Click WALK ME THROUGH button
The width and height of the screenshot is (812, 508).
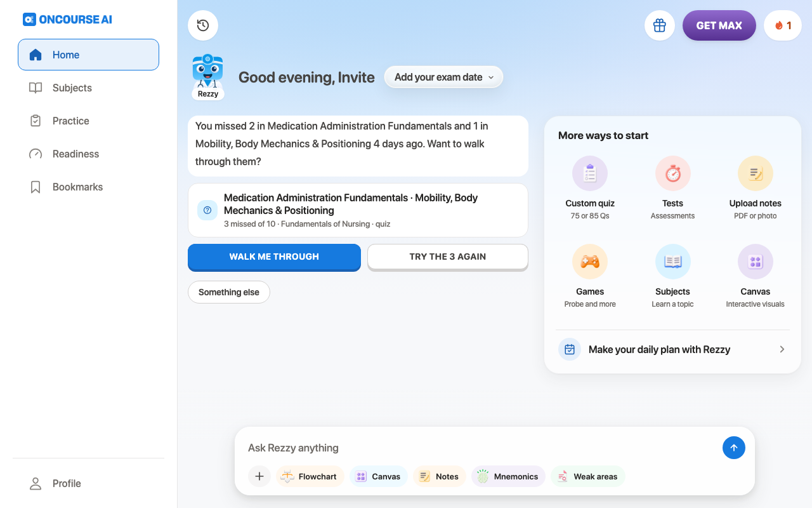pyautogui.click(x=274, y=257)
